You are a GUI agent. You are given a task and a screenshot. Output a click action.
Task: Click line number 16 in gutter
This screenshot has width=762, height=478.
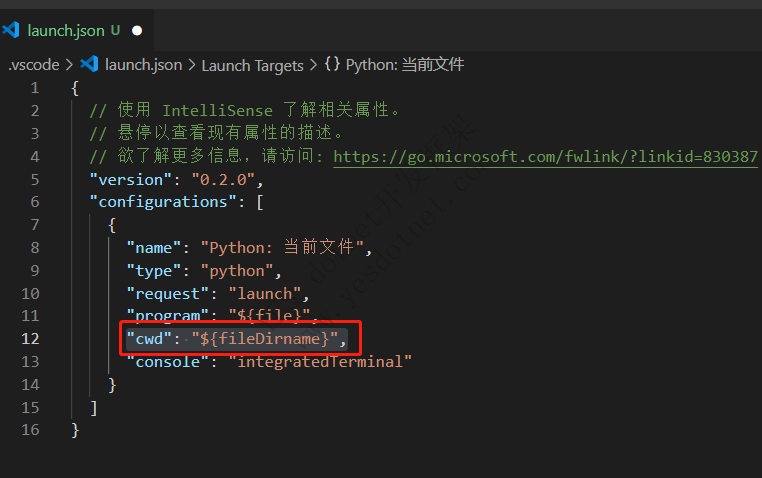tap(30, 429)
